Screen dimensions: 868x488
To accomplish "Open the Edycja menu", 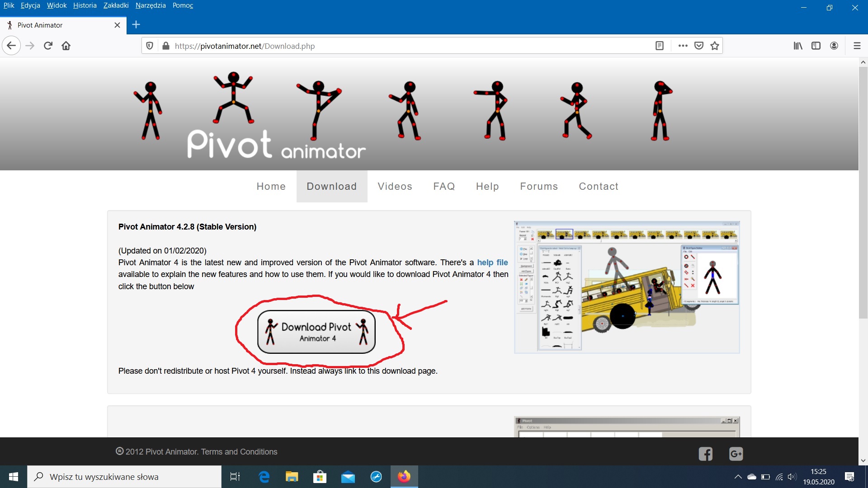I will (x=30, y=5).
